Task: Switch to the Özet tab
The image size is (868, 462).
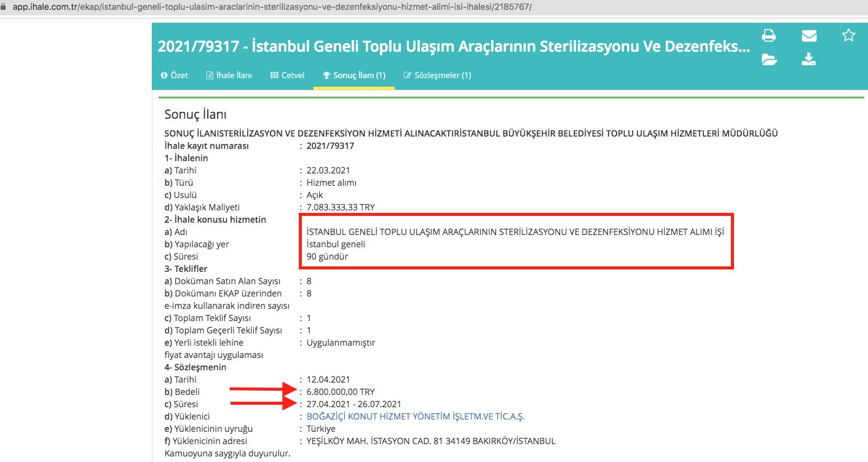Action: tap(175, 75)
